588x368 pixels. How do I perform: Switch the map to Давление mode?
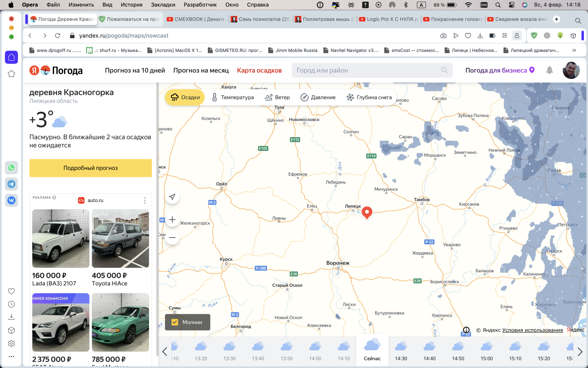coord(318,97)
